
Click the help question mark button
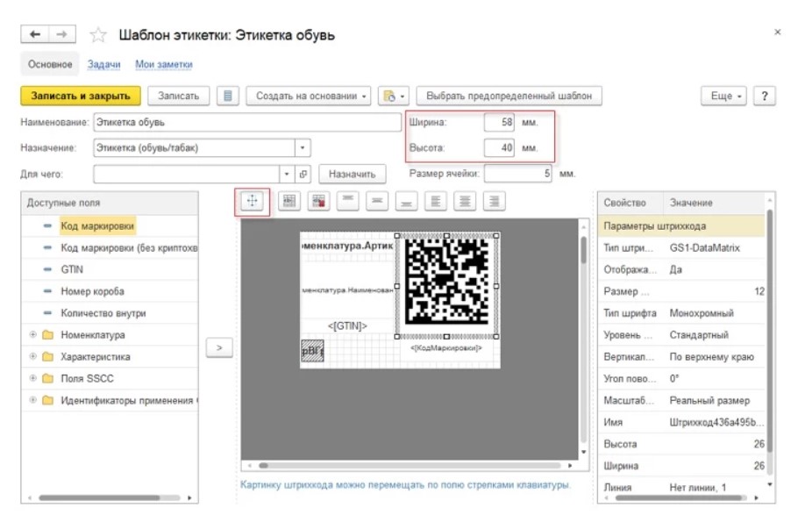(x=764, y=96)
